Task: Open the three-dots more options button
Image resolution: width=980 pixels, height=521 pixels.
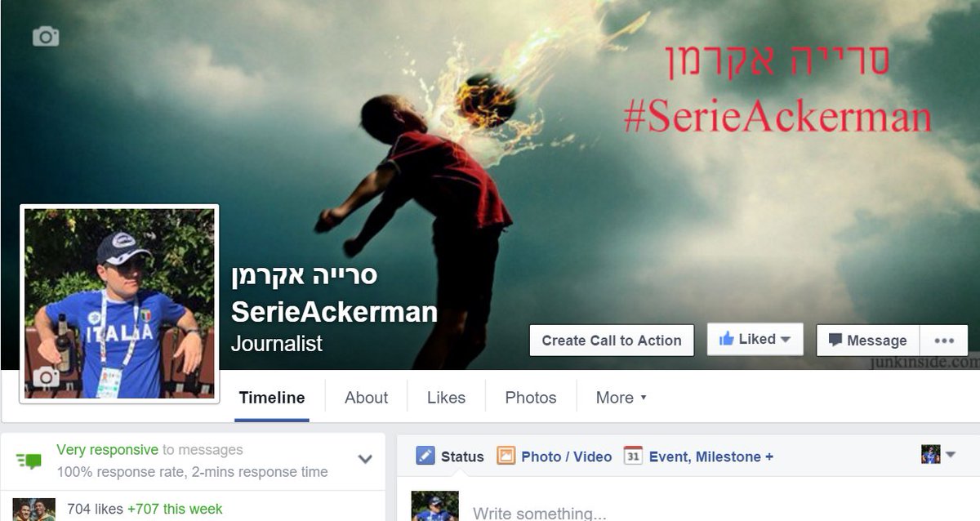Action: [944, 341]
